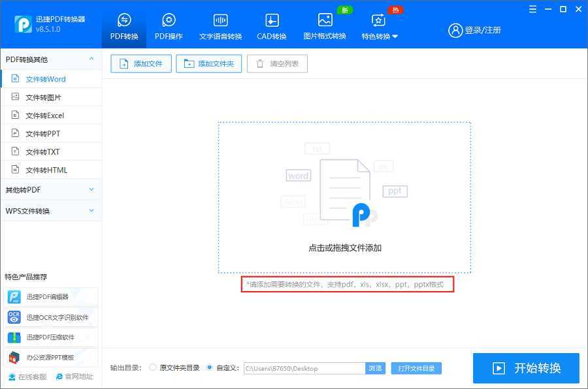Open 迅捷OCR文字识别软件 product recommendation
The image size is (588, 389).
point(52,317)
